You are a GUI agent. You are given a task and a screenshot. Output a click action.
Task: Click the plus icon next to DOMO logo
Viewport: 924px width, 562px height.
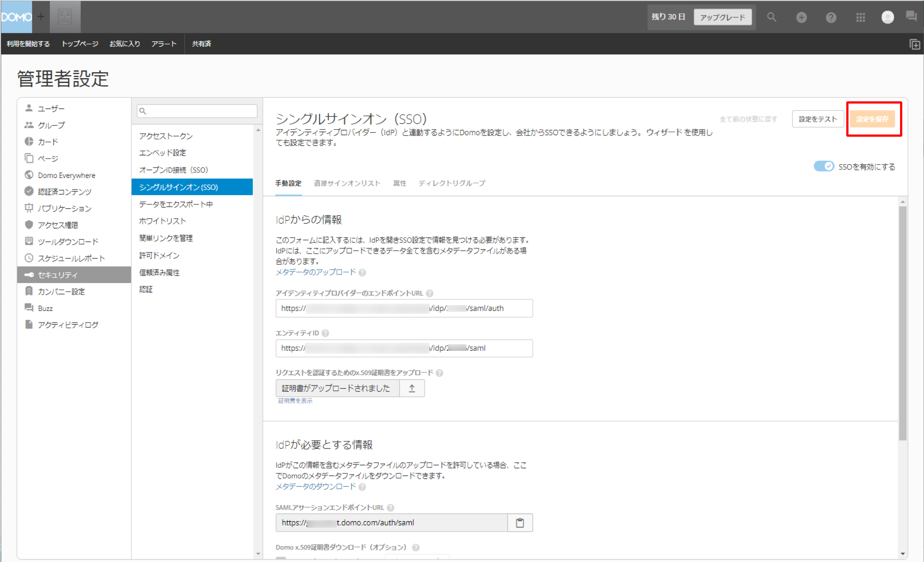point(41,17)
